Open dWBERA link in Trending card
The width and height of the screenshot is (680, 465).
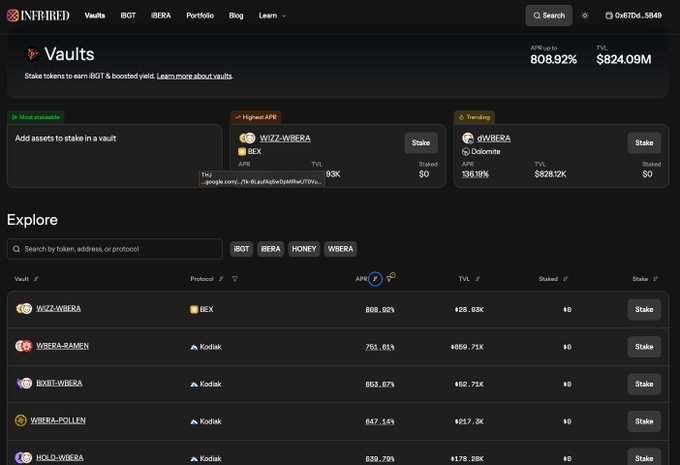point(494,138)
